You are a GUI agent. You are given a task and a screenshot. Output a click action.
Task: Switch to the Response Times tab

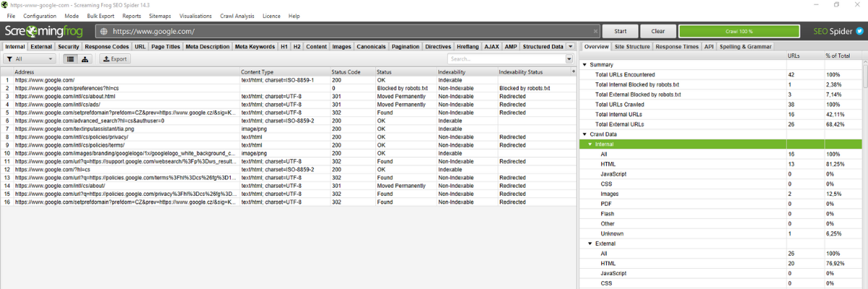point(677,46)
